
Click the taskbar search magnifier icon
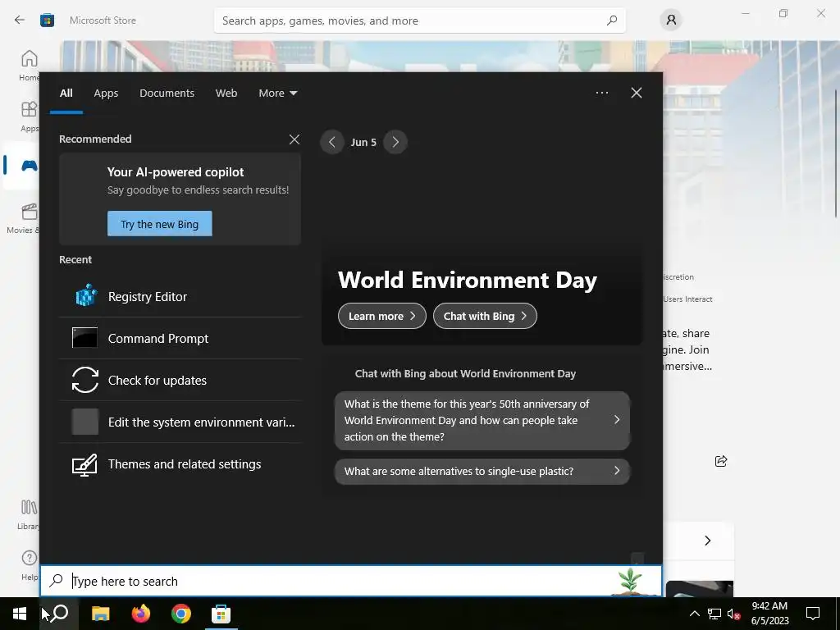coord(60,614)
